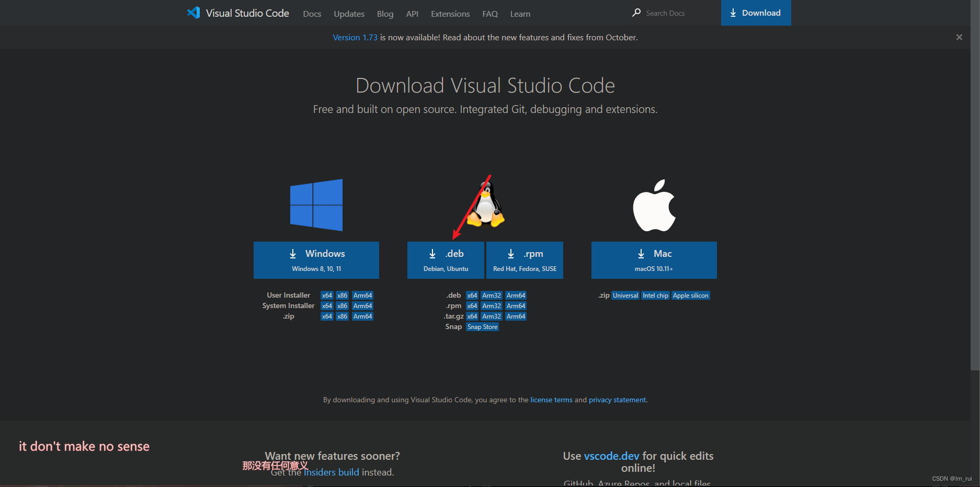Open the license terms link
The width and height of the screenshot is (980, 487).
(551, 400)
